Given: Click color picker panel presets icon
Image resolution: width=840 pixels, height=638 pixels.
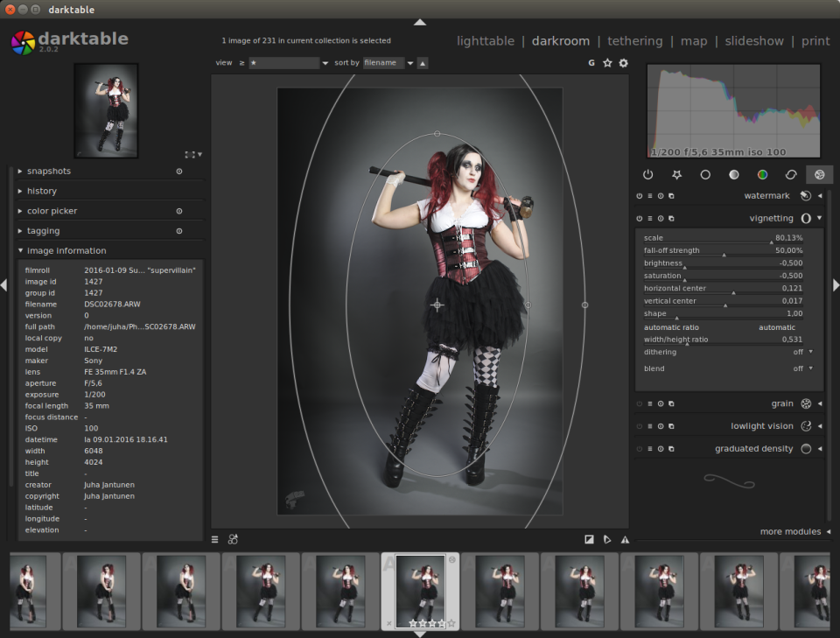Looking at the screenshot, I should click(178, 212).
